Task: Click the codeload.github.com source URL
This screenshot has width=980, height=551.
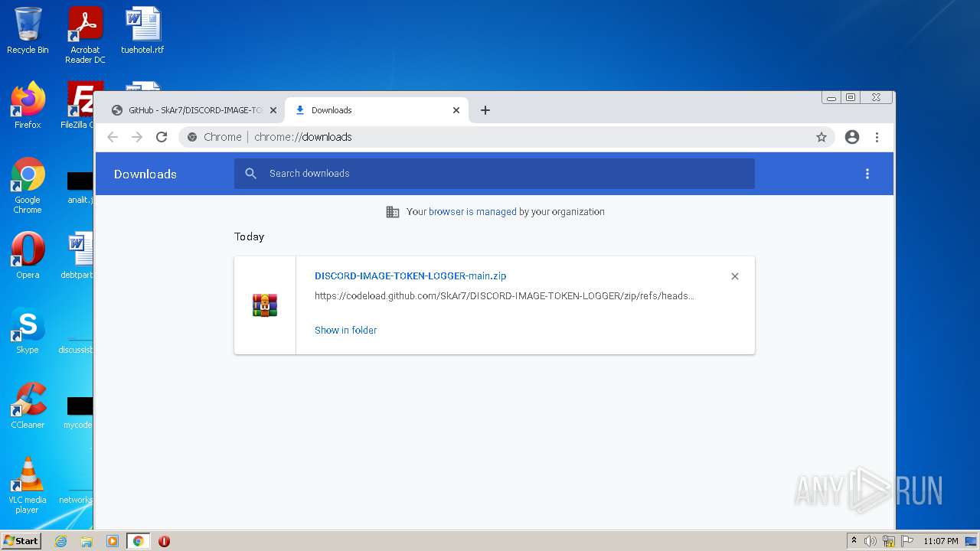Action: pyautogui.click(x=505, y=296)
